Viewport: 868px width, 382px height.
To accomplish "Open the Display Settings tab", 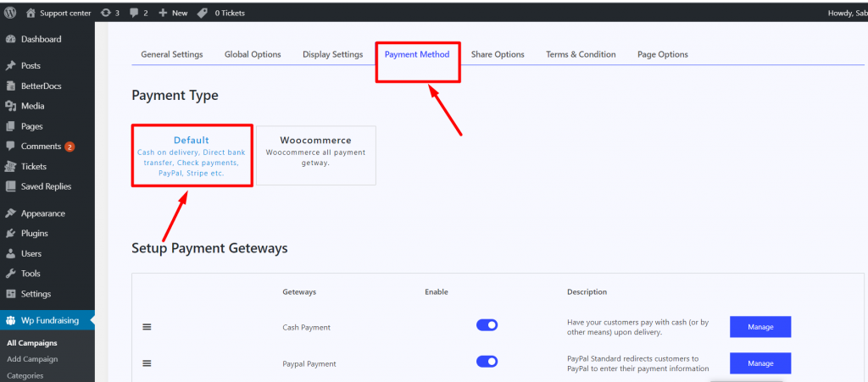I will point(332,54).
